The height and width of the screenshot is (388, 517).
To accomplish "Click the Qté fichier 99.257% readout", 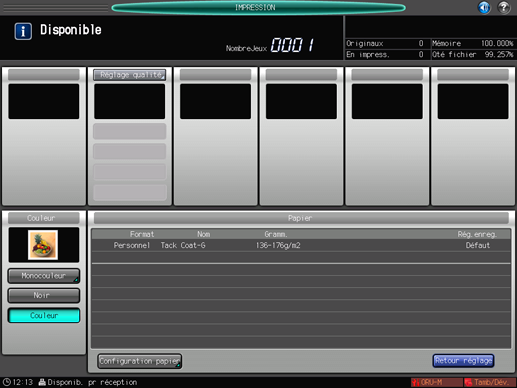I will (x=473, y=54).
